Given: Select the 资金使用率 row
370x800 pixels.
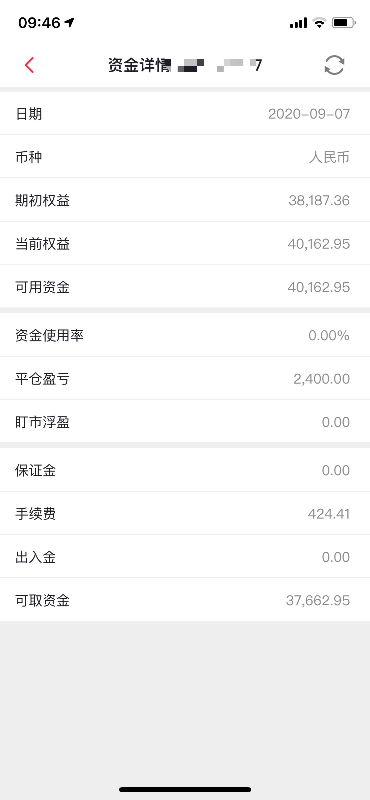Looking at the screenshot, I should [185, 335].
